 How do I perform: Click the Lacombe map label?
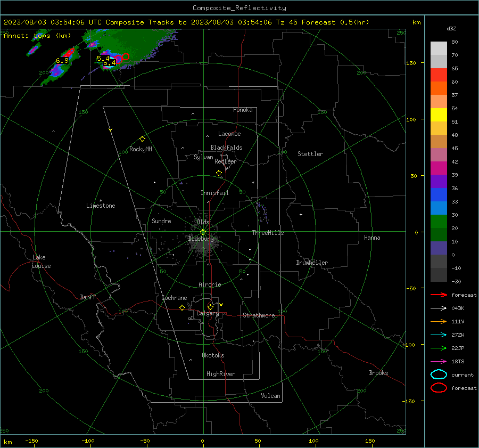pyautogui.click(x=229, y=134)
